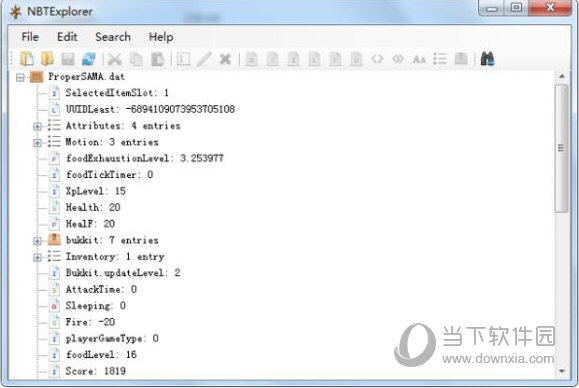The height and width of the screenshot is (388, 579).
Task: Click the ProperSAMA.dat root file icon
Action: pyautogui.click(x=37, y=77)
